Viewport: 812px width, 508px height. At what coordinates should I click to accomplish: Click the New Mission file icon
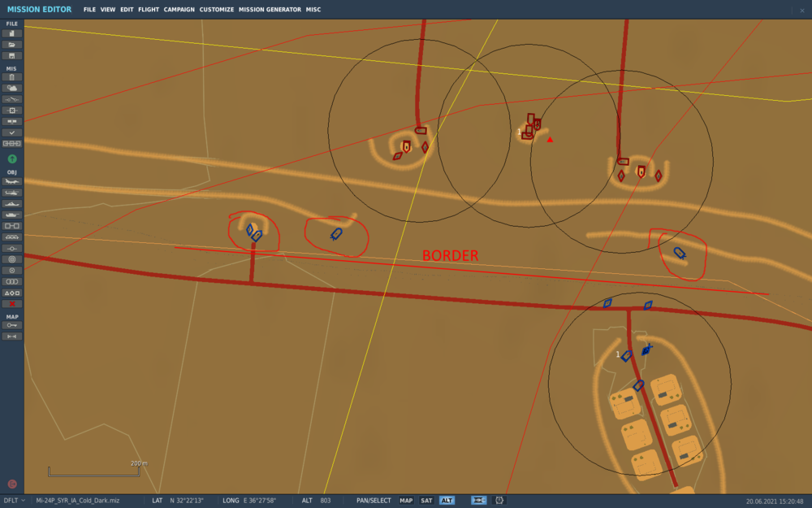[12, 33]
